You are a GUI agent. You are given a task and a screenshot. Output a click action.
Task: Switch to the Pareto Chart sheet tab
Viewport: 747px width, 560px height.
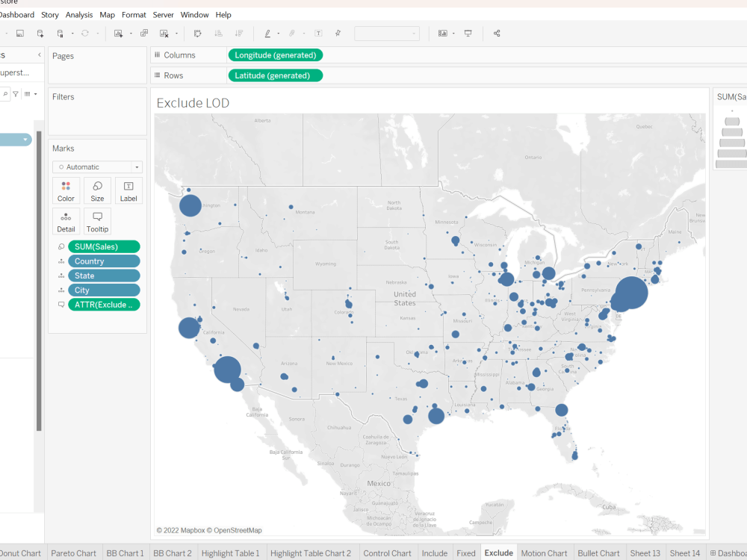(x=73, y=553)
